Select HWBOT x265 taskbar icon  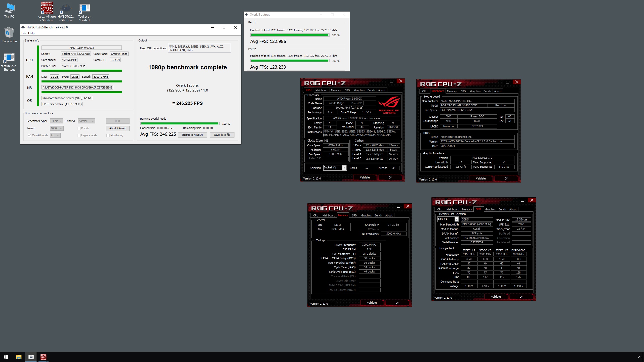31,357
